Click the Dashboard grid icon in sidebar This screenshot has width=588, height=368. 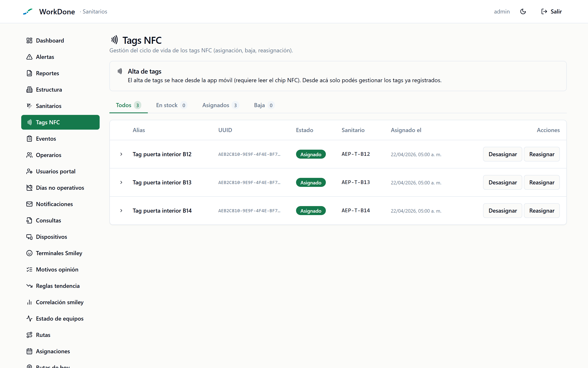coord(29,40)
